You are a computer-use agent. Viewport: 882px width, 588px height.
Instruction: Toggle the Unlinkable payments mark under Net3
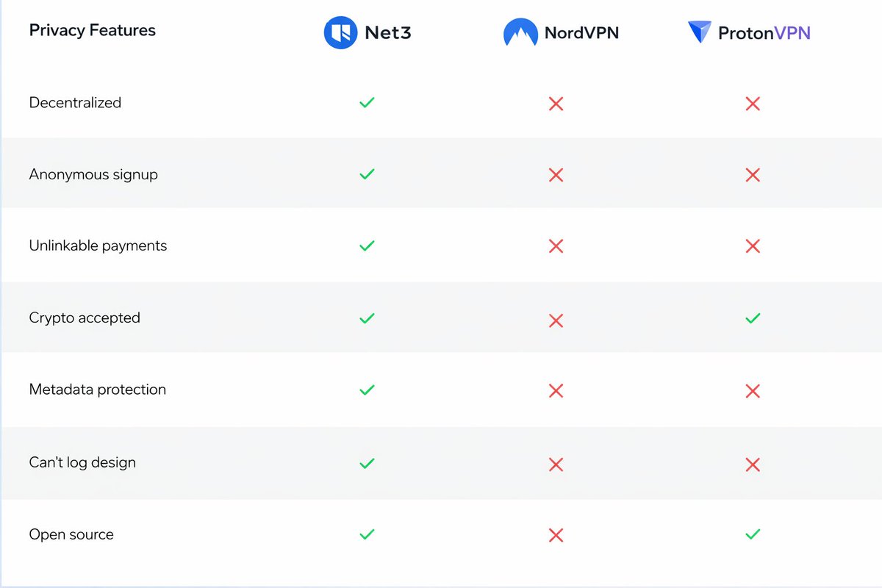tap(367, 246)
